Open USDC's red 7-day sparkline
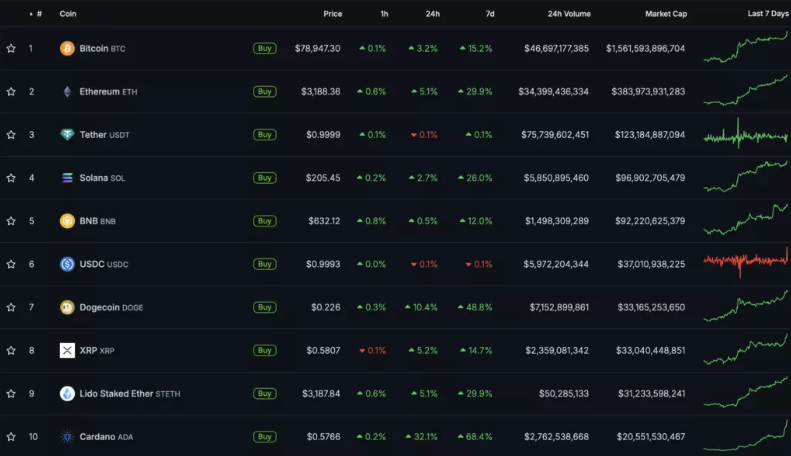Viewport: 791px width, 456px height. tap(746, 262)
